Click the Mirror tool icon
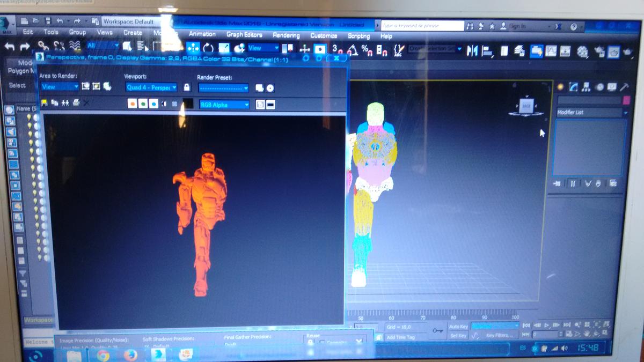 coord(472,51)
